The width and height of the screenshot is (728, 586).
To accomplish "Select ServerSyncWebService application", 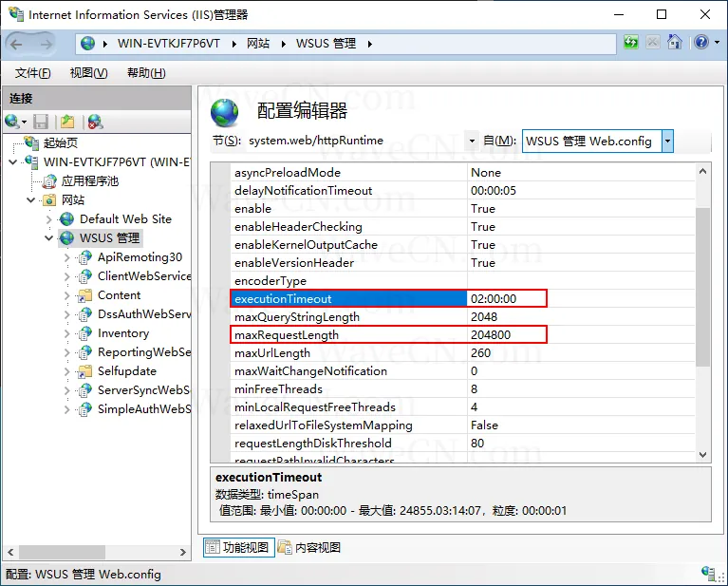I will click(x=144, y=390).
